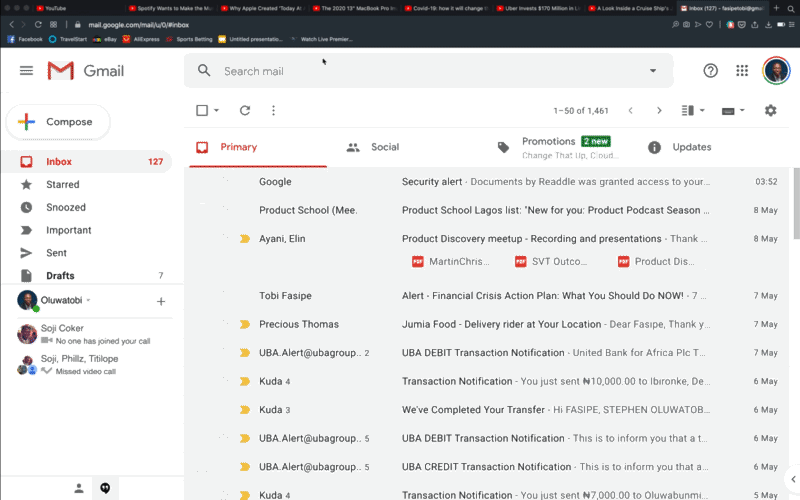Toggle importance marker on We've Completed Your Transfer email
This screenshot has width=800, height=500.
pyautogui.click(x=245, y=410)
